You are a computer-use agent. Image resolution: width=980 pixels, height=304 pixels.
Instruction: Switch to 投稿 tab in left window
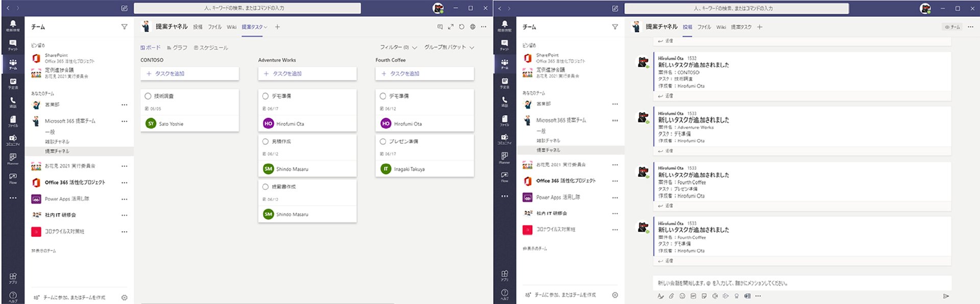198,27
